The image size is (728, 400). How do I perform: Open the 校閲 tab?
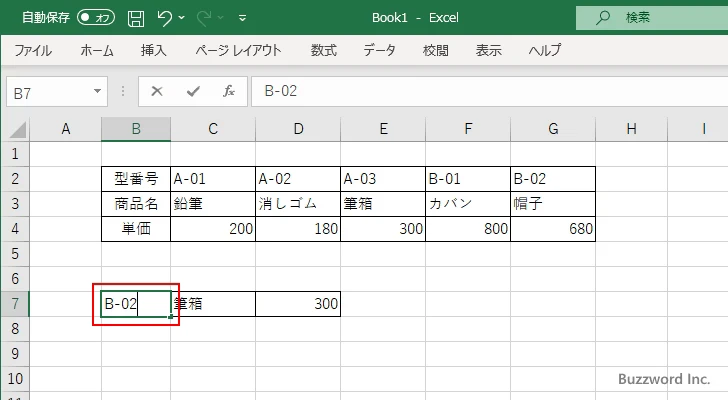pyautogui.click(x=436, y=50)
